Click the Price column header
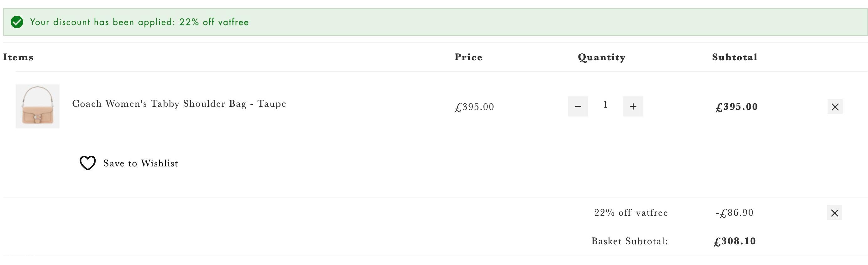The image size is (868, 265). (468, 57)
